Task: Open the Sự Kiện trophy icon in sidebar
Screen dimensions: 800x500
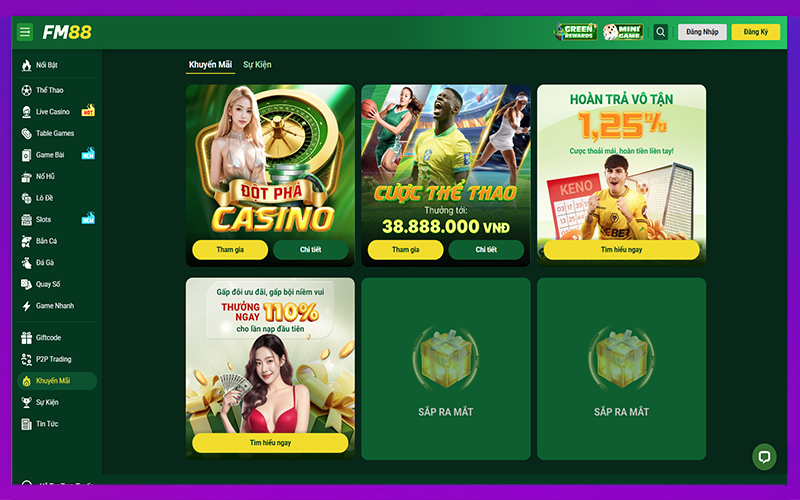Action: [27, 403]
